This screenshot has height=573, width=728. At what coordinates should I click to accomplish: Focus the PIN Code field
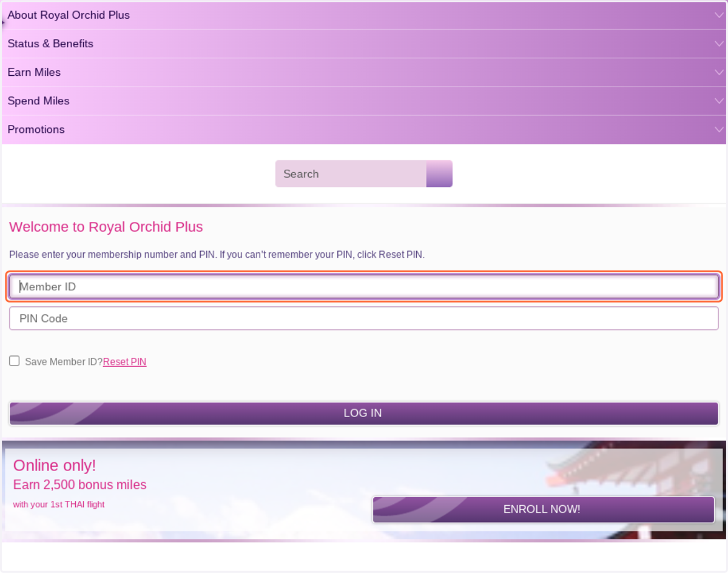(364, 318)
